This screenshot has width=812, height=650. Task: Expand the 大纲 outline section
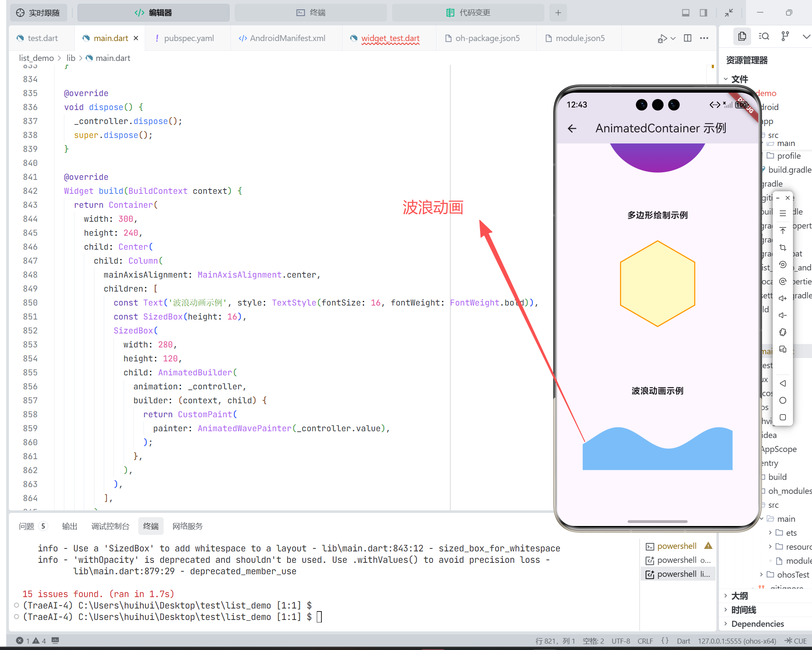click(740, 596)
